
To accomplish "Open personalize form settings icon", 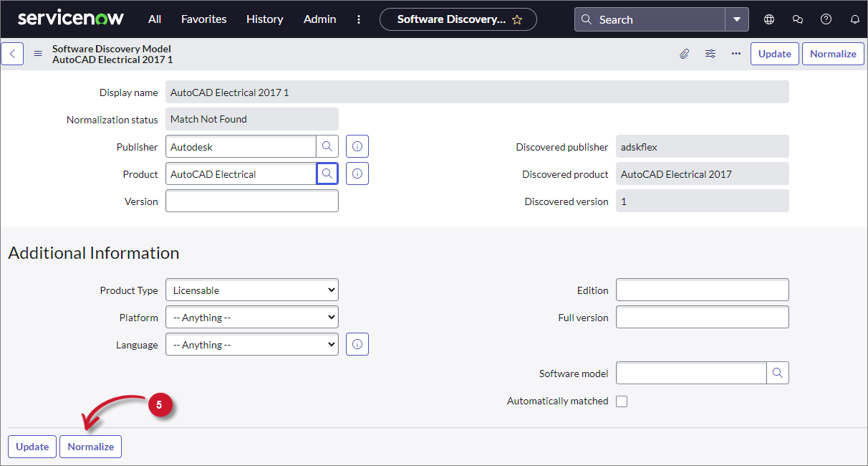I will pyautogui.click(x=710, y=54).
